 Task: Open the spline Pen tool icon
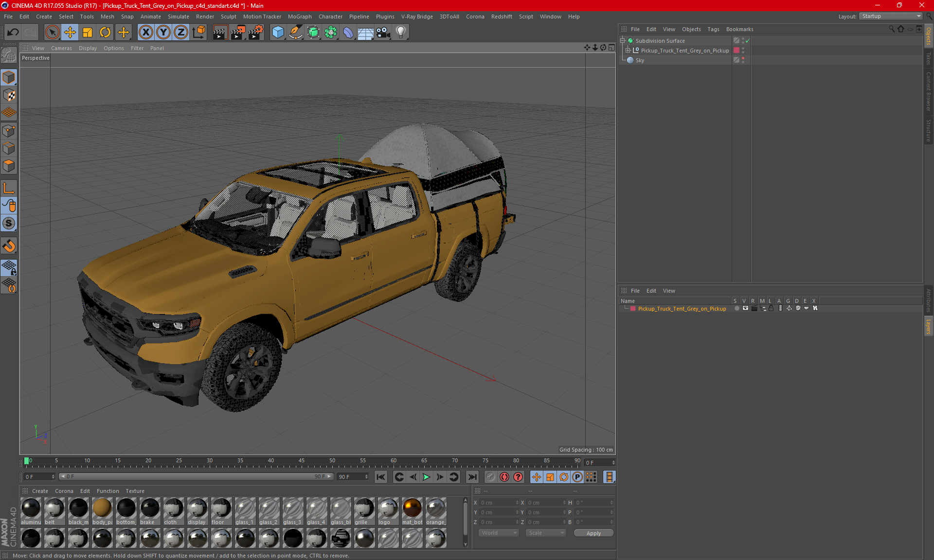pos(295,33)
